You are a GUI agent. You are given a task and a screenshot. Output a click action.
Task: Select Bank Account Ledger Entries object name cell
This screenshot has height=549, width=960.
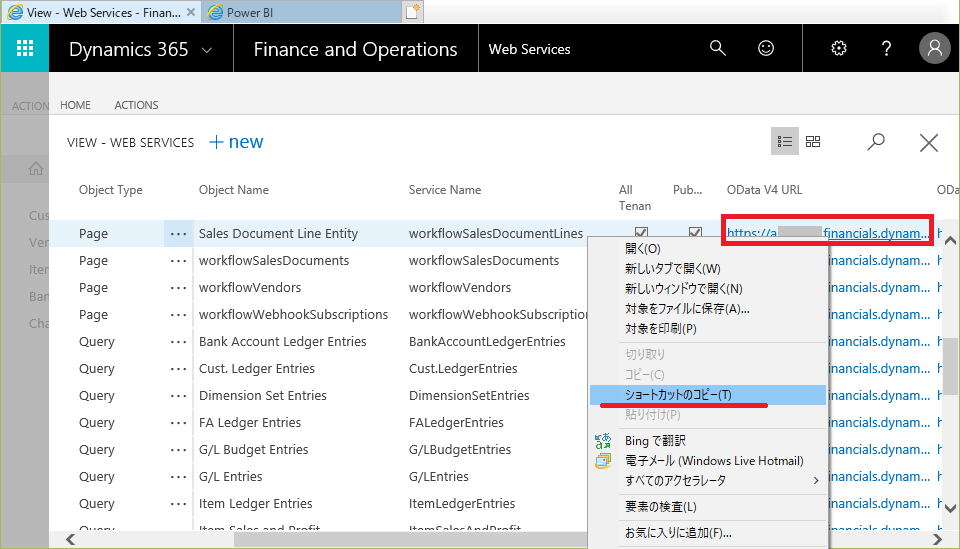282,342
